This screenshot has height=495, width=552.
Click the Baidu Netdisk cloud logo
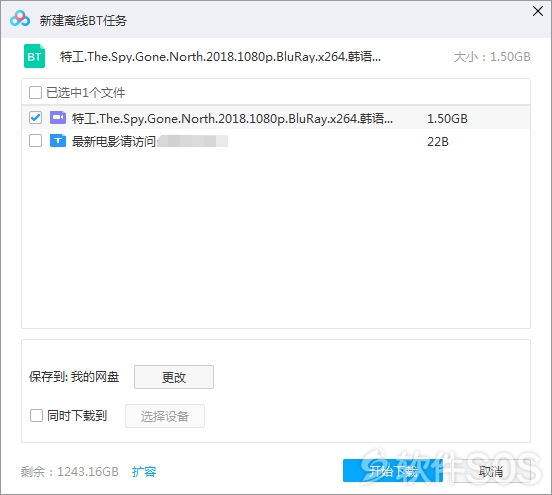20,19
